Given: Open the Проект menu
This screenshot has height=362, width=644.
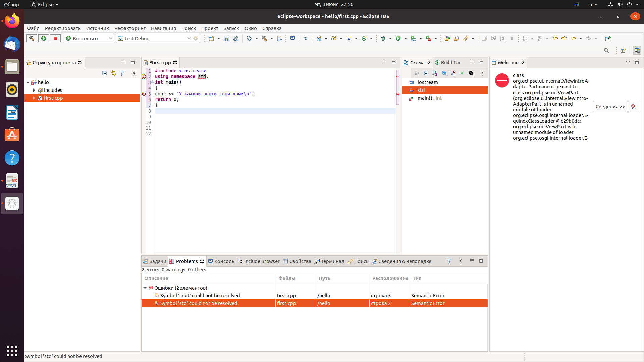Looking at the screenshot, I should (210, 28).
